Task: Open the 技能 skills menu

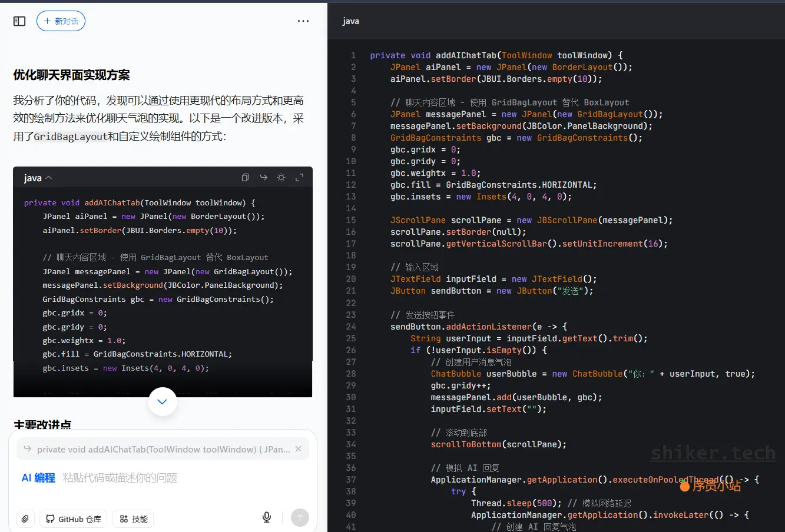Action: 134,518
